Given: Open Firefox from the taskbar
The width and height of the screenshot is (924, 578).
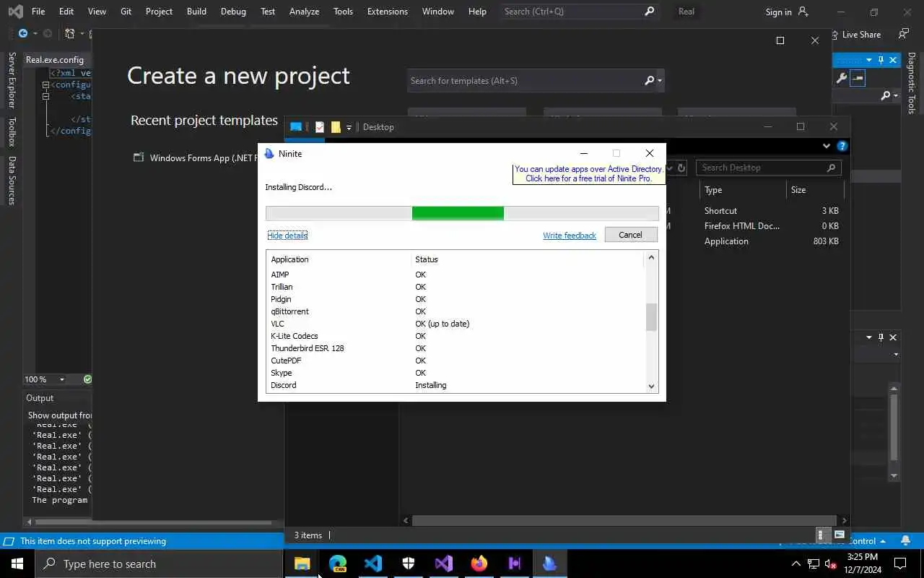Looking at the screenshot, I should (479, 564).
